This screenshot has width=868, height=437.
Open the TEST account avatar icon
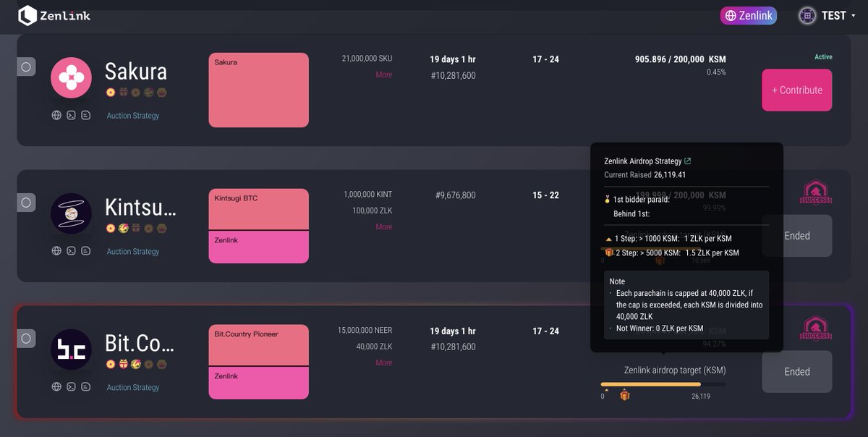[807, 15]
